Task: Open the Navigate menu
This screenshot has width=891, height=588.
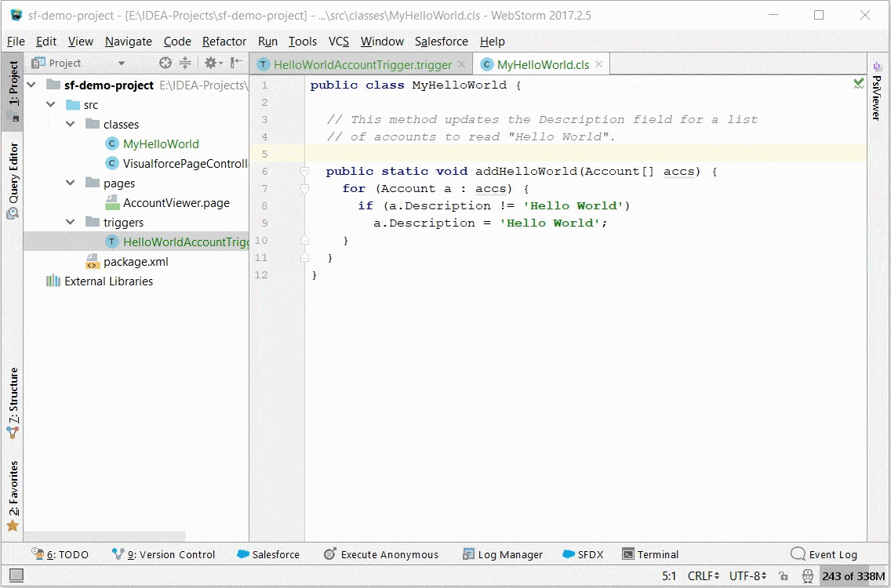Action: click(129, 42)
